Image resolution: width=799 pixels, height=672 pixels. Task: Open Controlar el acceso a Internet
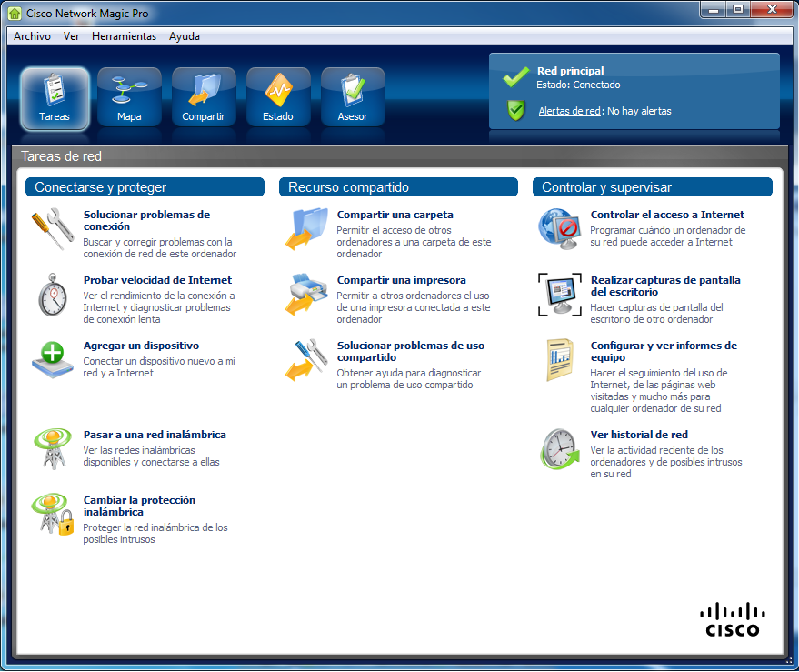click(667, 215)
